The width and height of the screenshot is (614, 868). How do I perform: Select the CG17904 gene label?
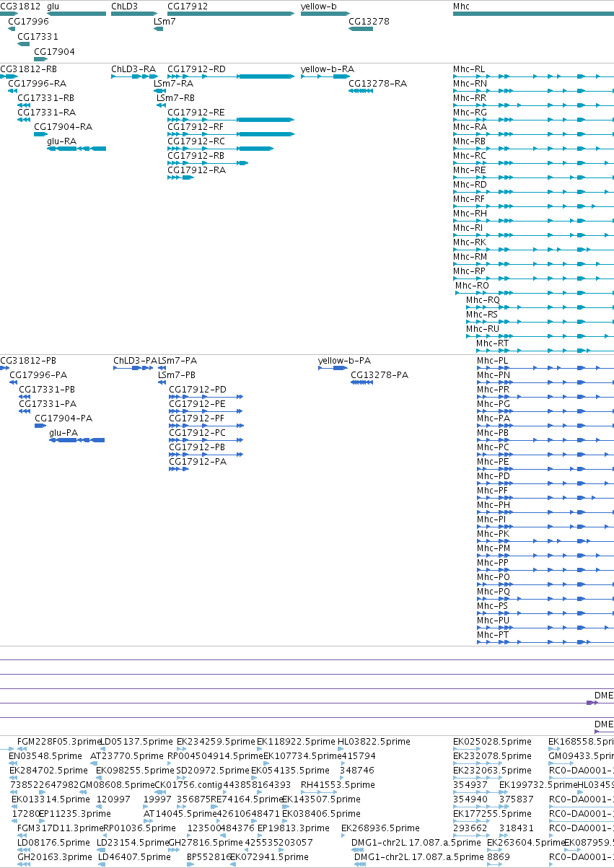54,52
